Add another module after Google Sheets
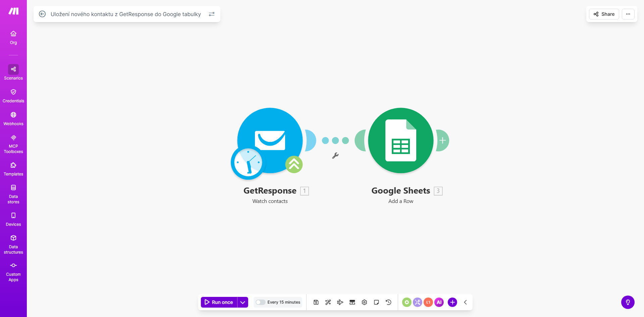 click(443, 141)
